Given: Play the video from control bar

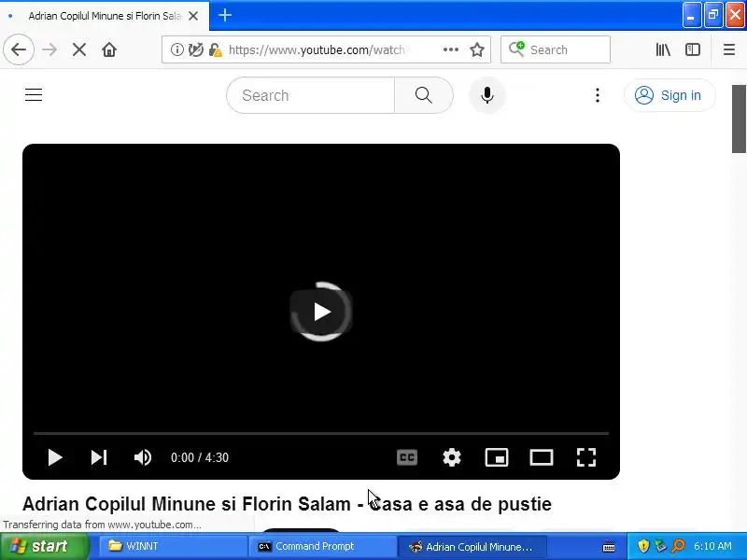Looking at the screenshot, I should click(55, 457).
